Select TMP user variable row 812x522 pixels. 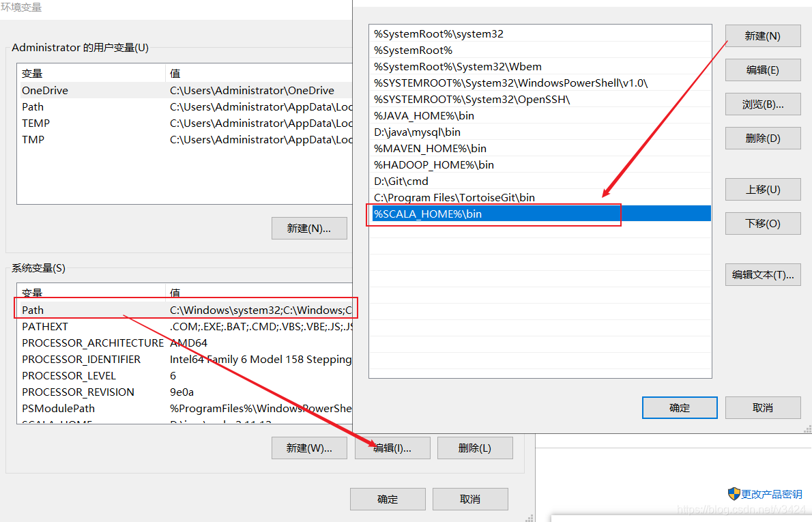[x=186, y=139]
